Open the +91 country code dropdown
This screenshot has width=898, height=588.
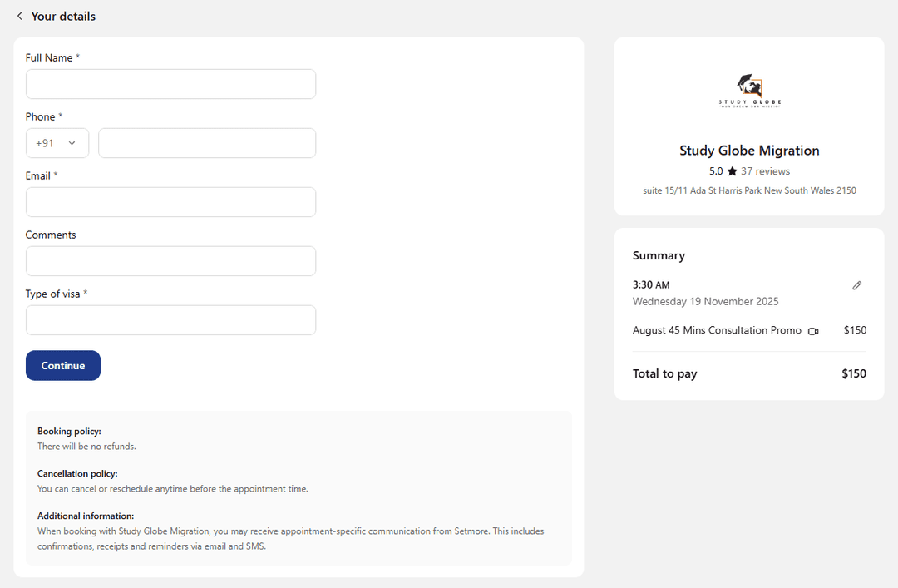[x=57, y=143]
